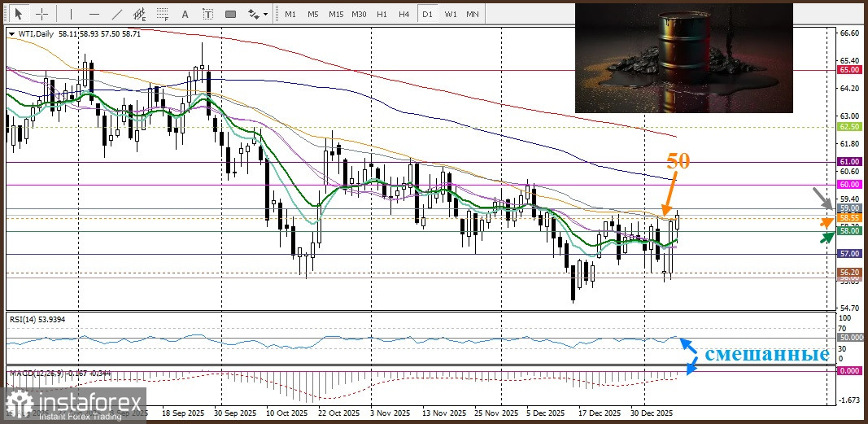Toggle the H1 timeframe button
868x424 pixels.
[382, 13]
